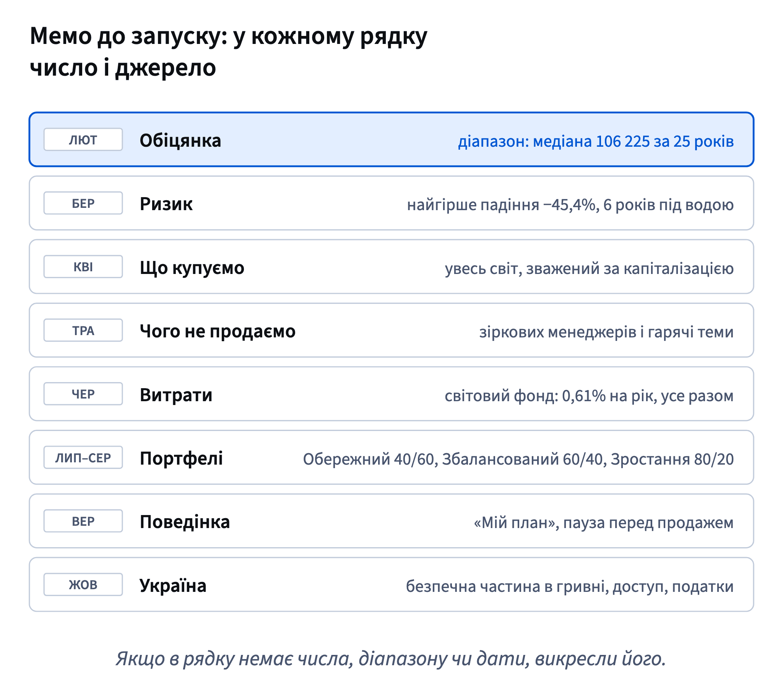Click the Ризик row title
The height and width of the screenshot is (700, 783).
pos(166,204)
